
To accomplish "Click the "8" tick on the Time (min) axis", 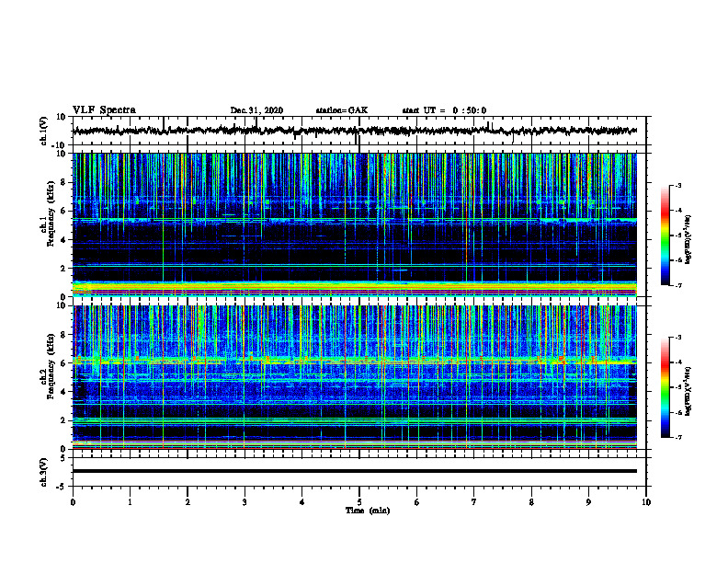I will pos(531,502).
